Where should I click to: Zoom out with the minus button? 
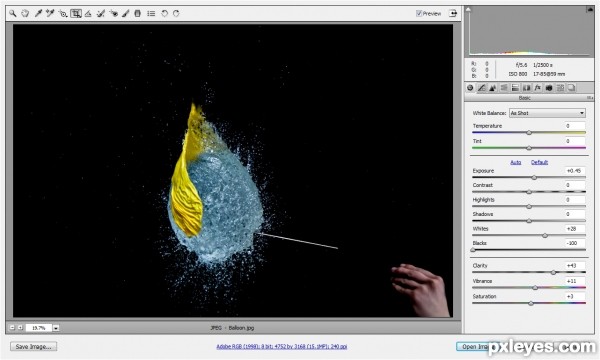[12, 328]
